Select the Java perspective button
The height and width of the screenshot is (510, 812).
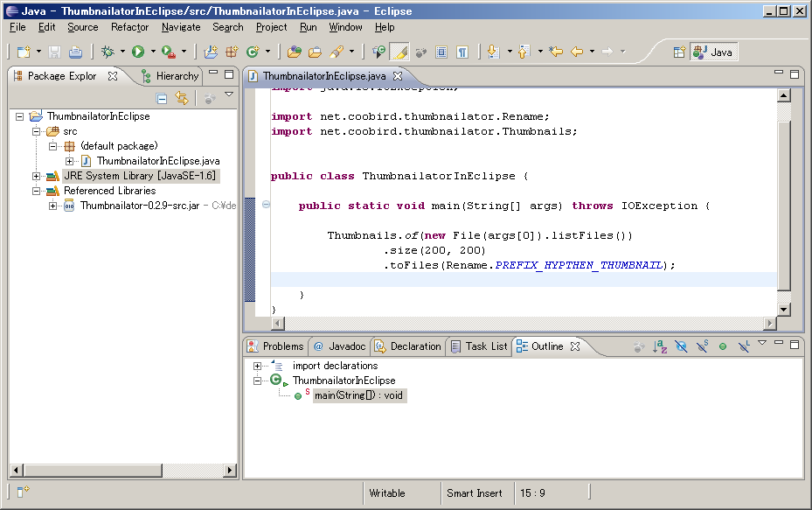pyautogui.click(x=713, y=52)
